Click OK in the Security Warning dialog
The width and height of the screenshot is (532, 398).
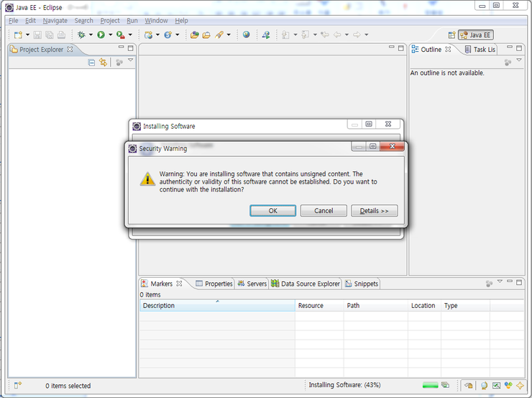272,211
